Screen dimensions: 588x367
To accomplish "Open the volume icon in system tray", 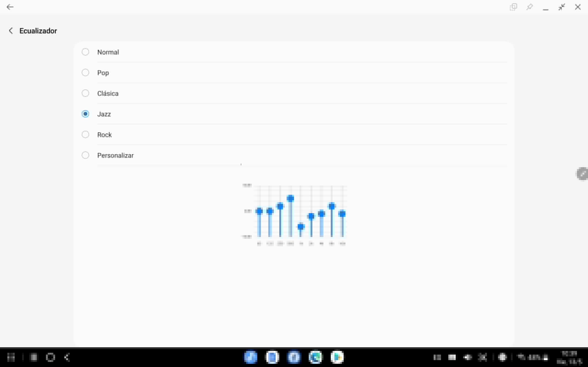I will click(467, 357).
